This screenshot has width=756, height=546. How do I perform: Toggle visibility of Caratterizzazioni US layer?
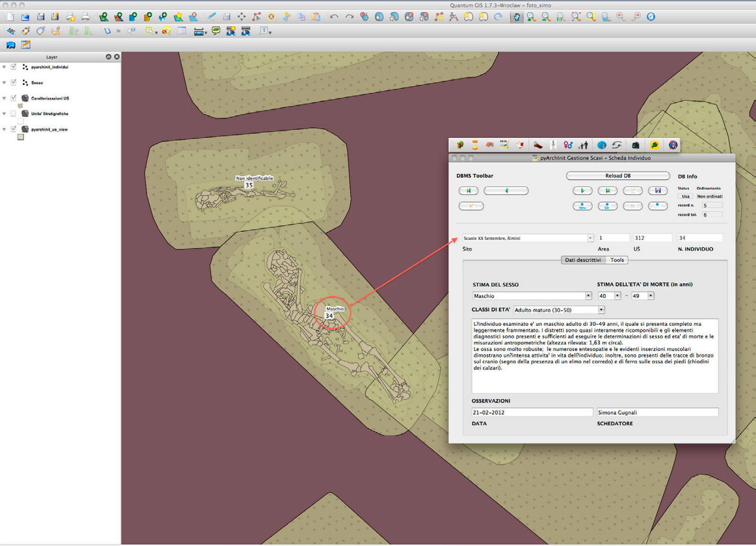click(14, 98)
